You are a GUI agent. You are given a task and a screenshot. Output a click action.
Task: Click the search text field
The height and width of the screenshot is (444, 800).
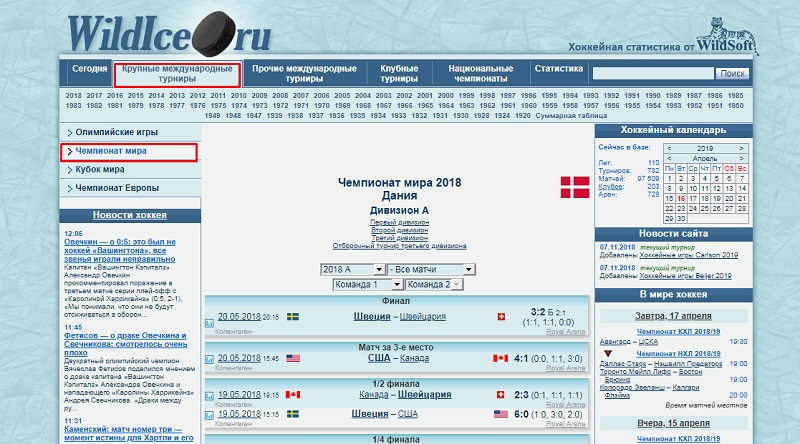click(654, 73)
